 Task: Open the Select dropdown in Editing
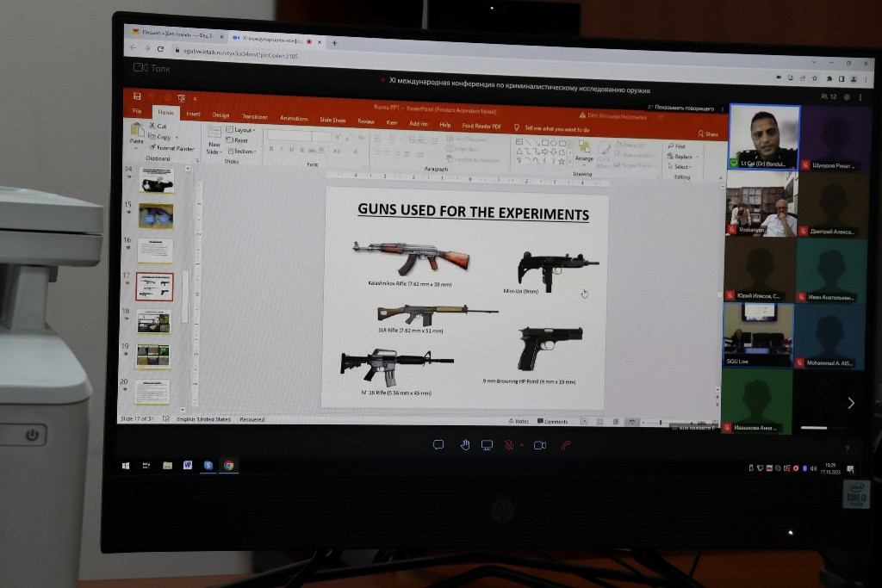pyautogui.click(x=680, y=167)
